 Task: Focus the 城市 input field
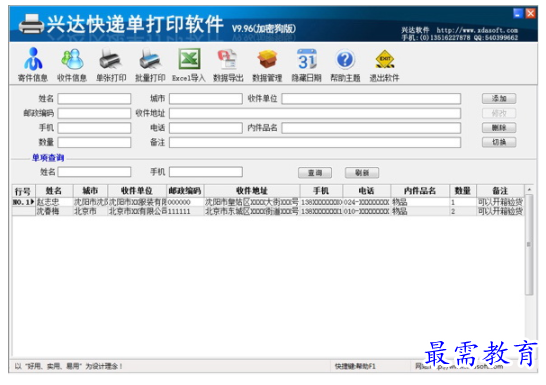(206, 99)
